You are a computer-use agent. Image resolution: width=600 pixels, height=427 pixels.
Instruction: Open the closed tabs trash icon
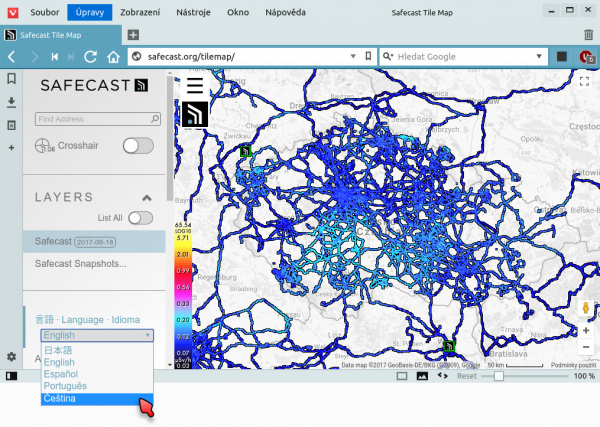pos(589,35)
